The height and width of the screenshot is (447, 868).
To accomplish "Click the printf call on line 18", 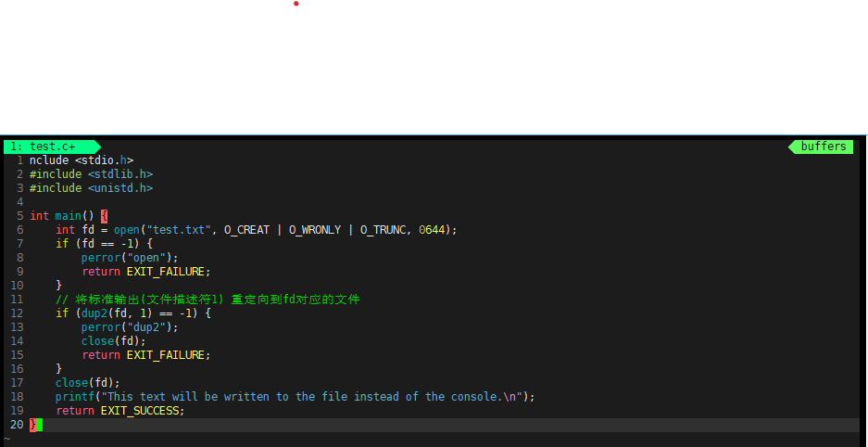I will point(296,397).
